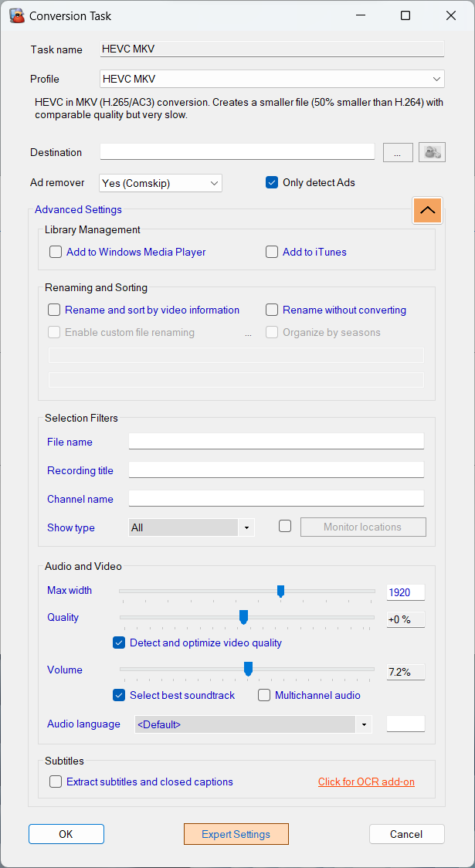Image resolution: width=475 pixels, height=868 pixels.
Task: Click the custom file renaming ellipsis
Action: (x=248, y=334)
